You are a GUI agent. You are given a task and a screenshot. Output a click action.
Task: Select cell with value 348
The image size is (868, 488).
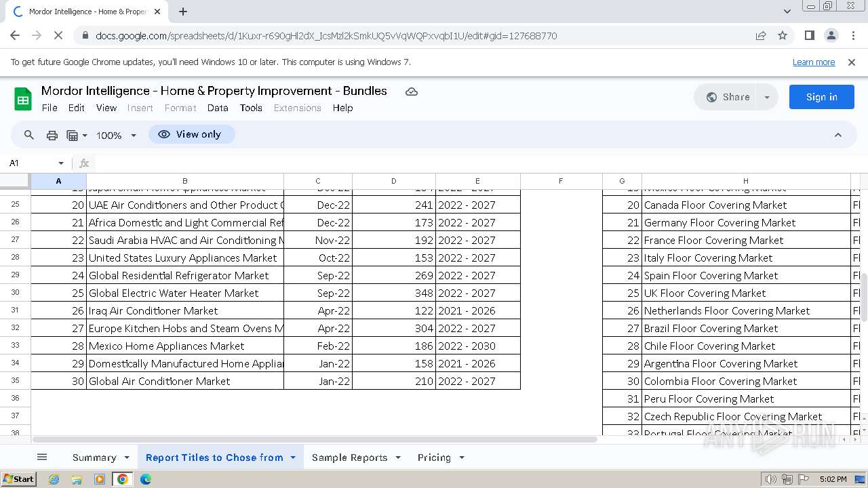[x=394, y=293]
